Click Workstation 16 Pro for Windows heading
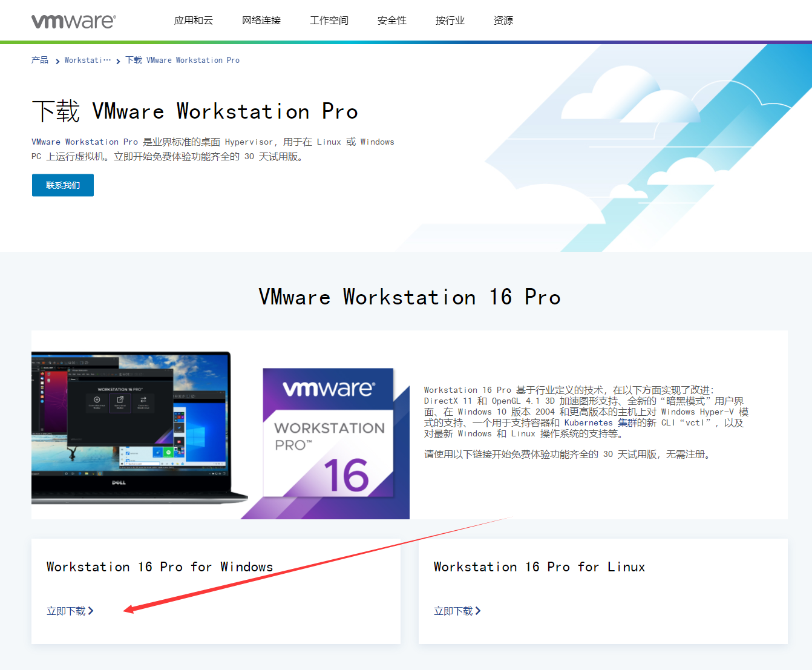Image resolution: width=812 pixels, height=670 pixels. click(160, 567)
